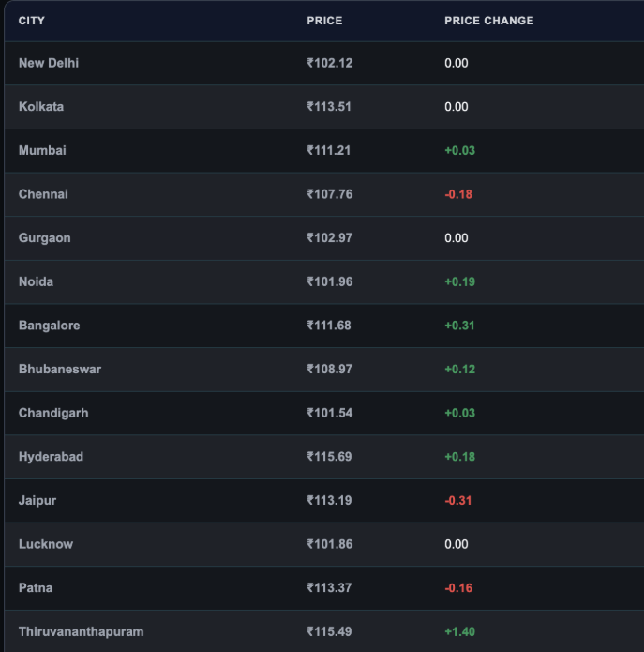Select the Mumbai city name

coord(42,150)
